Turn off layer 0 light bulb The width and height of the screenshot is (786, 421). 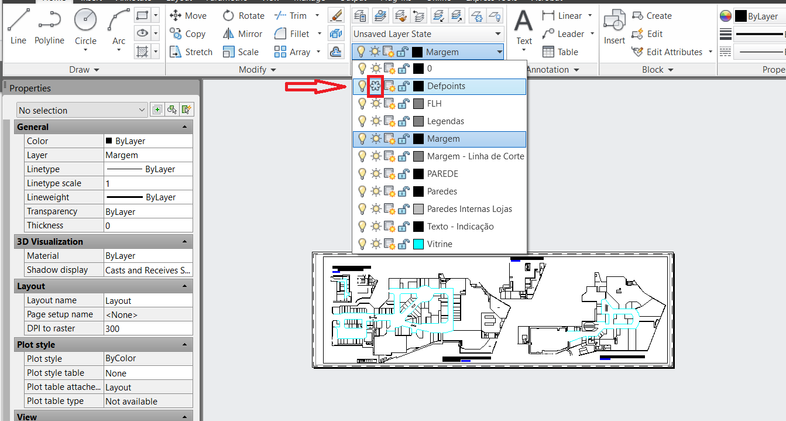(361, 69)
